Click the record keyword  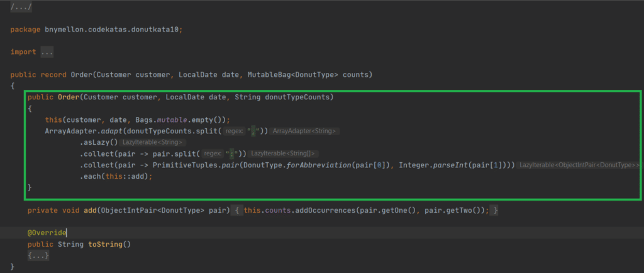pyautogui.click(x=53, y=75)
